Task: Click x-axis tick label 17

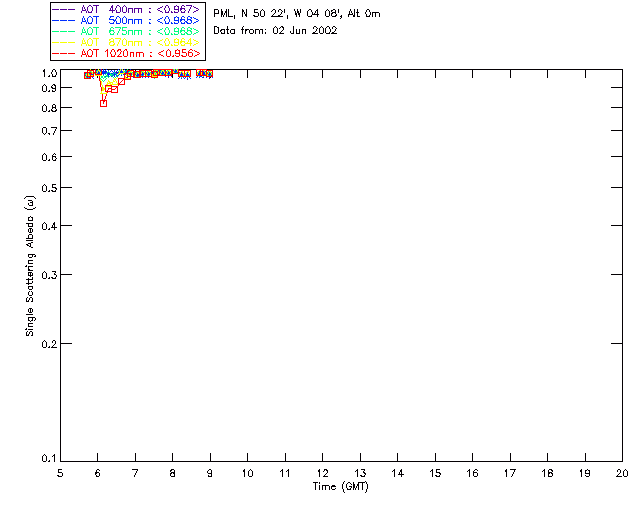Action: [x=510, y=473]
